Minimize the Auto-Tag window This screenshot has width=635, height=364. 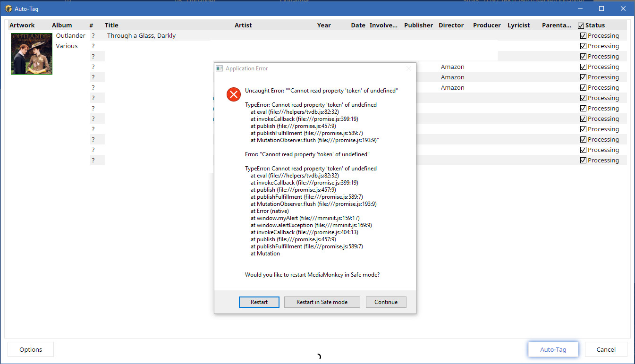pyautogui.click(x=579, y=8)
